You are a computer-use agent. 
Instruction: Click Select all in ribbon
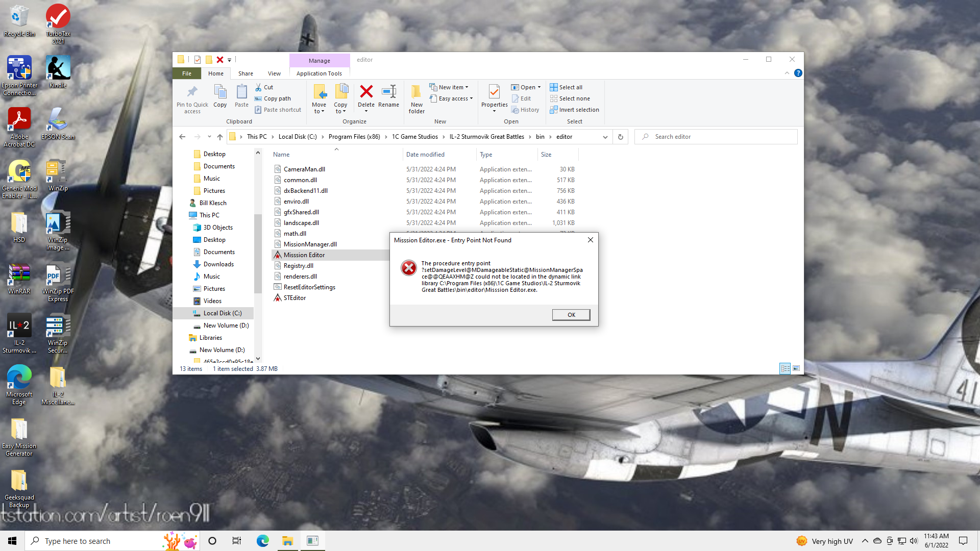(570, 87)
